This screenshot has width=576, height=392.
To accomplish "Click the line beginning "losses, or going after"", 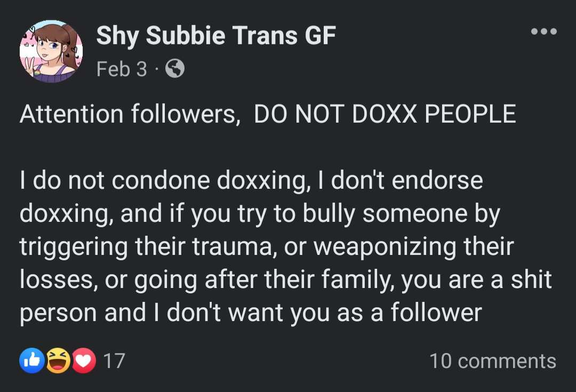I will point(285,280).
